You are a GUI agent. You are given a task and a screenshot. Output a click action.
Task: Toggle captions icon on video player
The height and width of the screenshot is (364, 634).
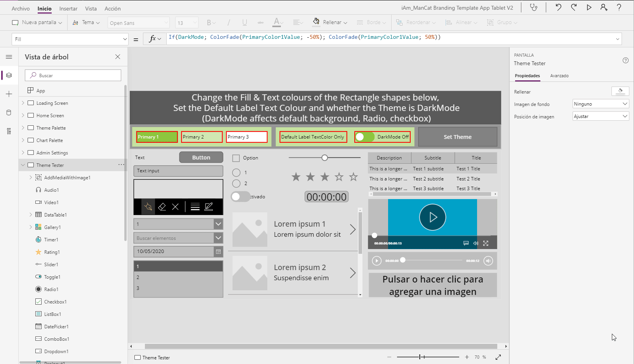pyautogui.click(x=466, y=243)
